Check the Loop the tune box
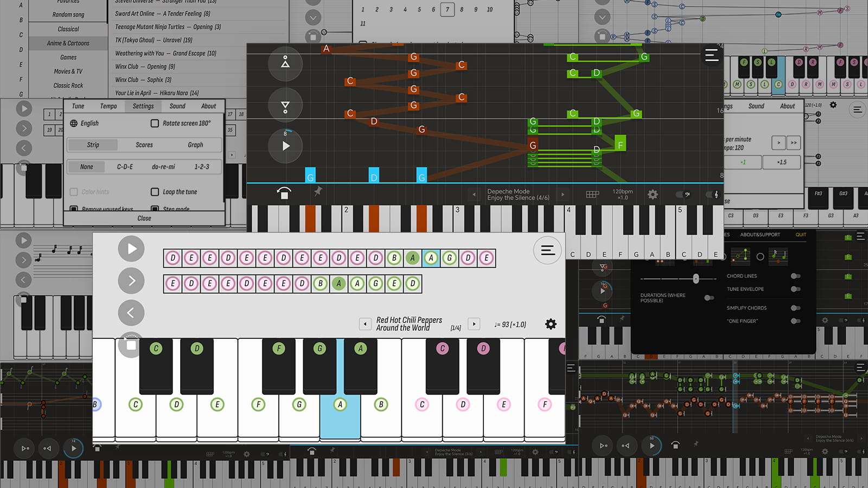868x488 pixels. (155, 191)
